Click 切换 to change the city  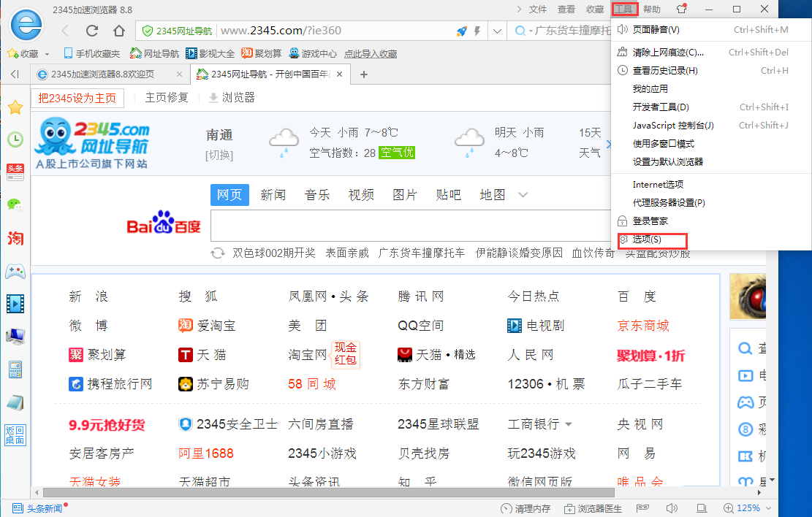pyautogui.click(x=219, y=156)
